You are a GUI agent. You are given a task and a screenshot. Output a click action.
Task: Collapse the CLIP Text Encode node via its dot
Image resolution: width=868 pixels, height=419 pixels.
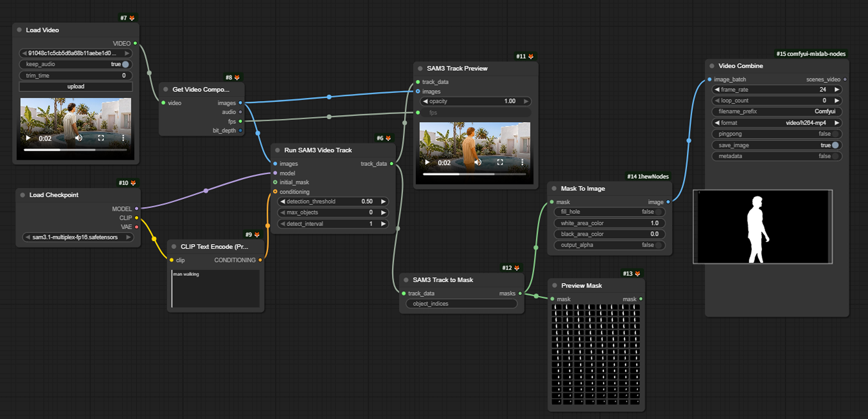point(174,247)
